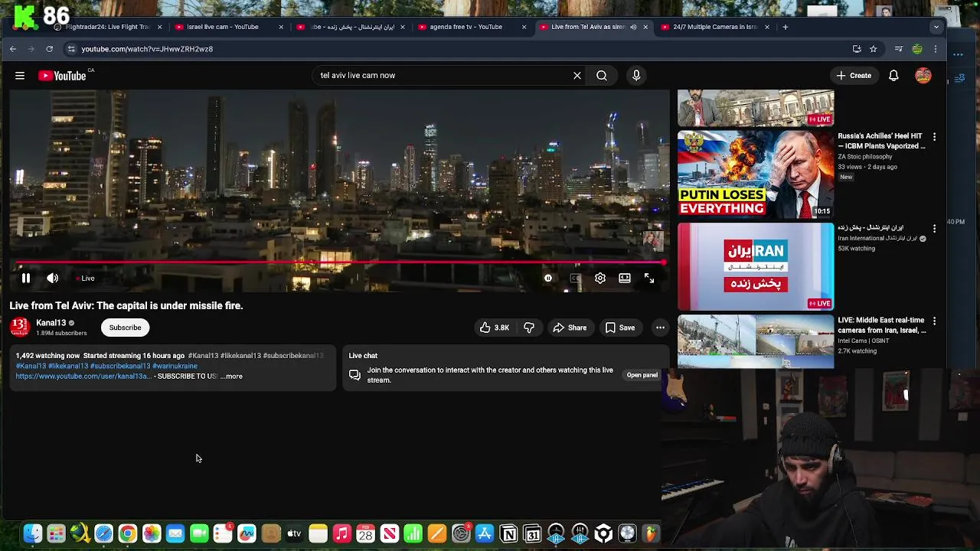Open LIVE: Middle East real-time cameras video
This screenshot has height=551, width=980.
tap(756, 341)
